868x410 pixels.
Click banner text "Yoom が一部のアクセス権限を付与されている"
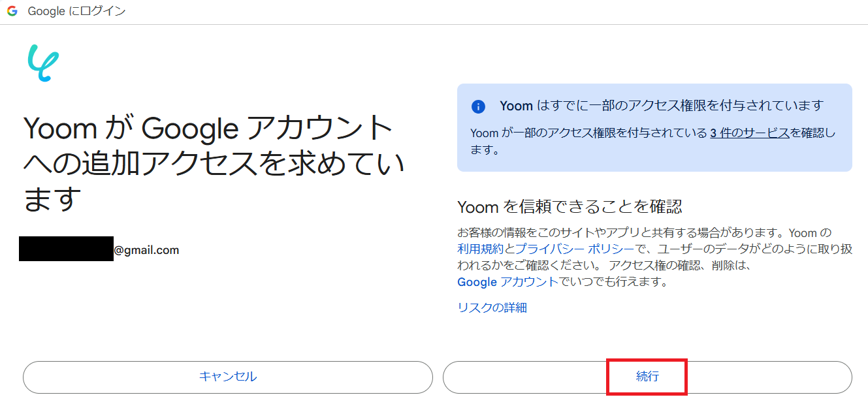pos(588,133)
